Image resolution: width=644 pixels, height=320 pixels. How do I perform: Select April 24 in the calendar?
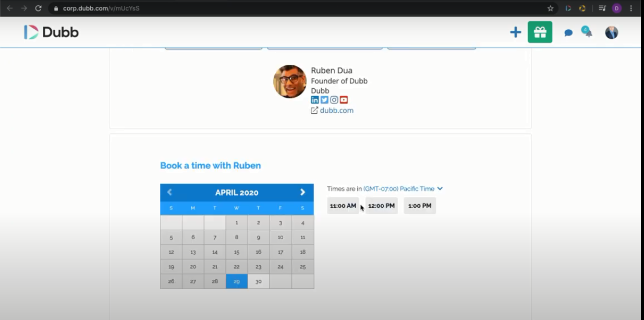[x=281, y=267]
